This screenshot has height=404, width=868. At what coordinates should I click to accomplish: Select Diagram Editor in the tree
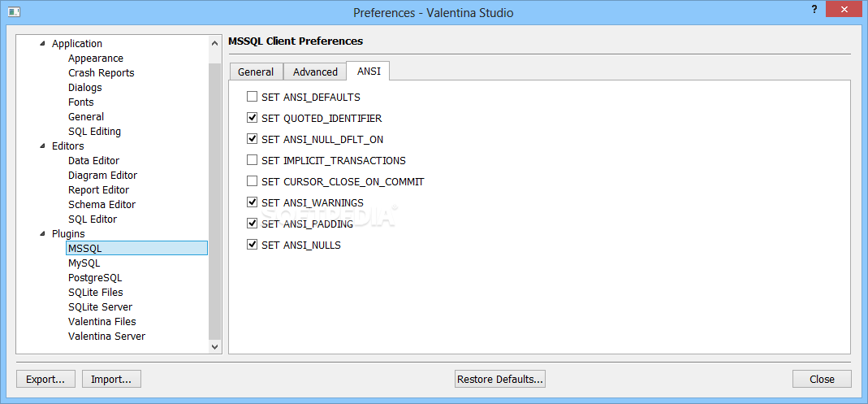(102, 176)
